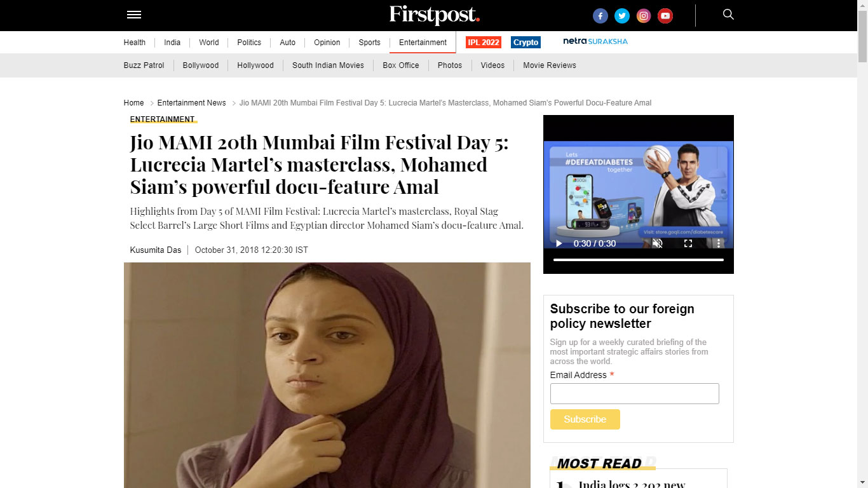Open the hamburger menu icon
This screenshot has height=488, width=868.
click(x=133, y=15)
